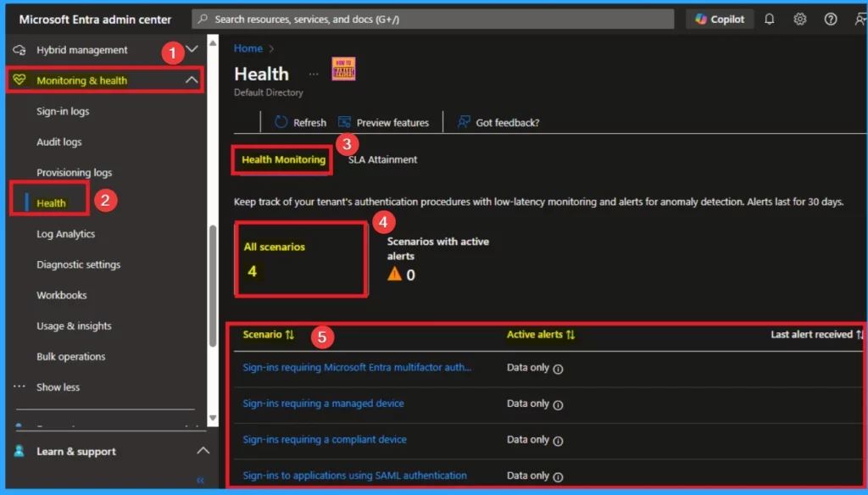Open Sign-ins requiring a managed device link
868x495 pixels.
coord(323,403)
